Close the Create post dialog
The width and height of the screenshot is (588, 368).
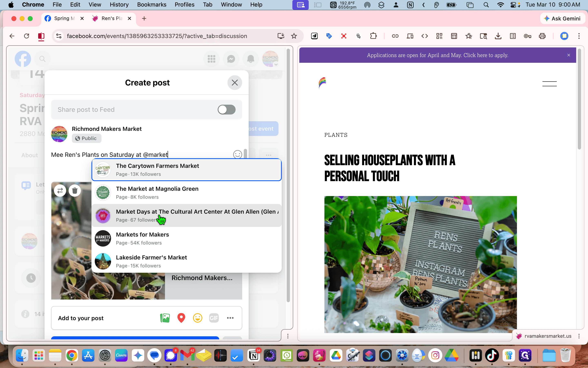234,83
